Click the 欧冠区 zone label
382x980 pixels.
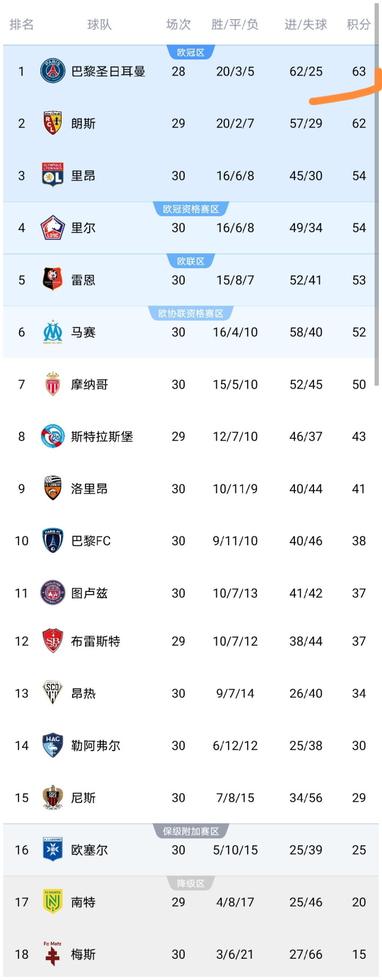(190, 53)
